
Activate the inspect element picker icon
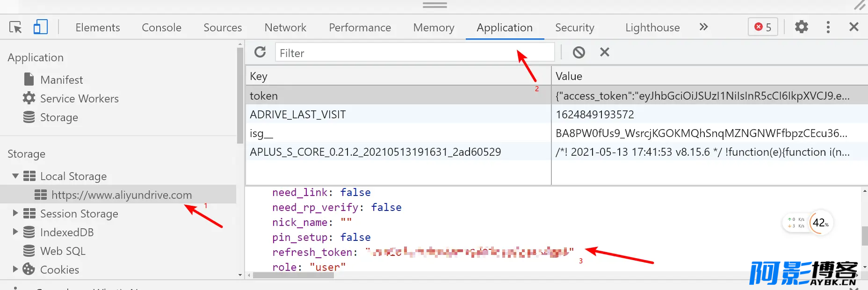point(15,27)
